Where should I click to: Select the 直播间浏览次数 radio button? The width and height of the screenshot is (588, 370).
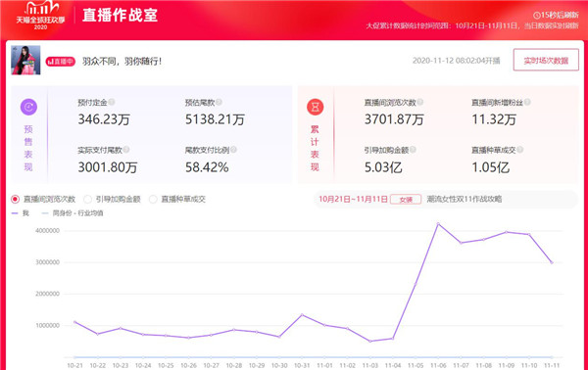pos(15,199)
